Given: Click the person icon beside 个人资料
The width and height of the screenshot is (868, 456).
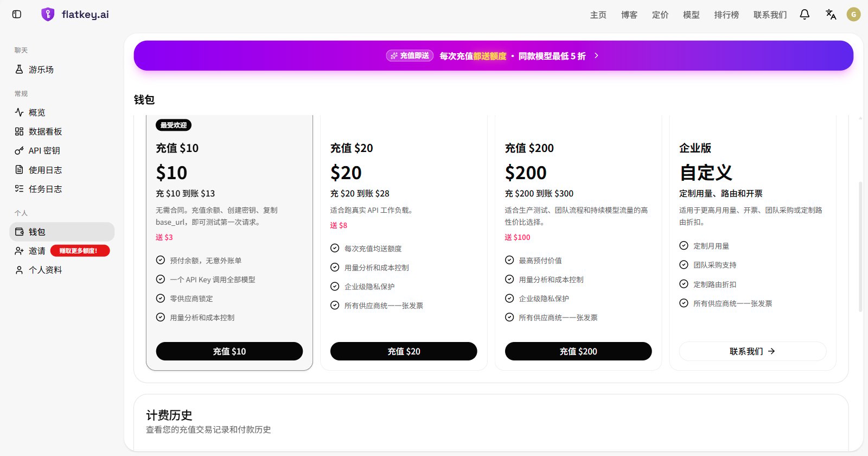Looking at the screenshot, I should click(19, 270).
